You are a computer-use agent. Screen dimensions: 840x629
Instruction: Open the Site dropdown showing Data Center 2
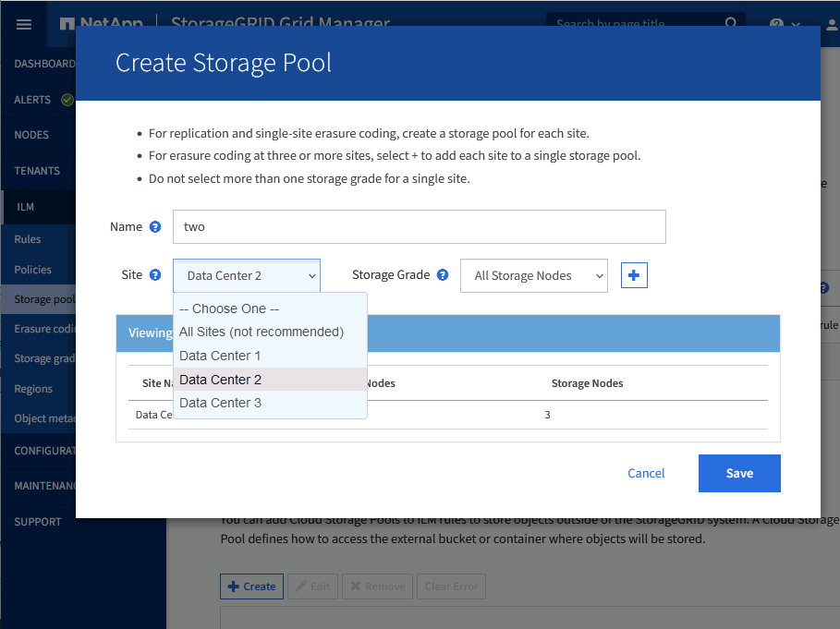point(247,275)
